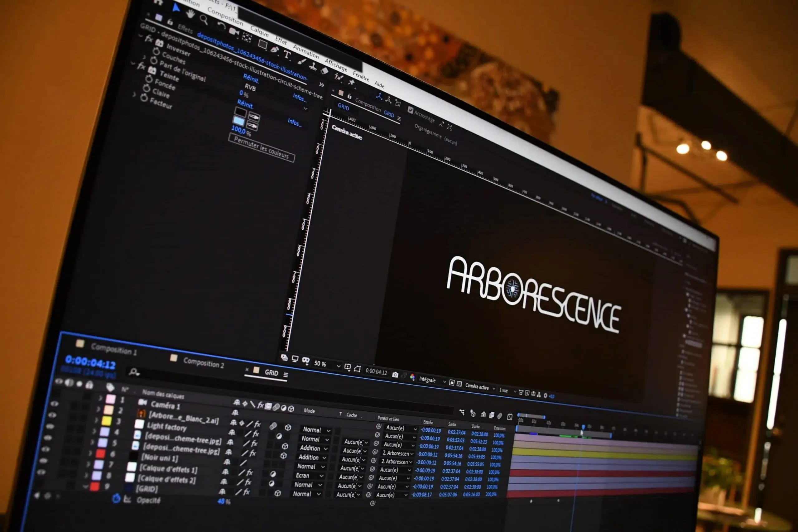The width and height of the screenshot is (798, 532).
Task: Collapse the Teinte effect group
Action: pos(134,64)
